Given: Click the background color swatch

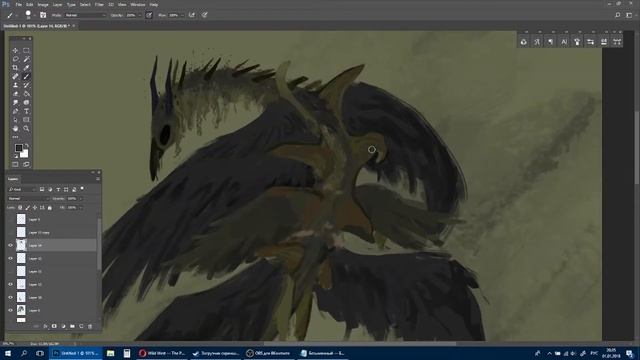Looking at the screenshot, I should point(24,154).
